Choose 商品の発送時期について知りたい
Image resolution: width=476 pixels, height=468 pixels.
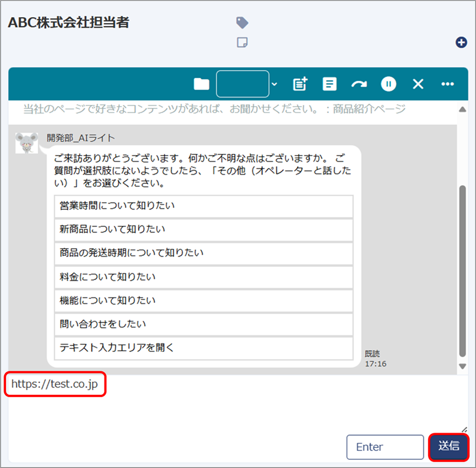pos(204,254)
